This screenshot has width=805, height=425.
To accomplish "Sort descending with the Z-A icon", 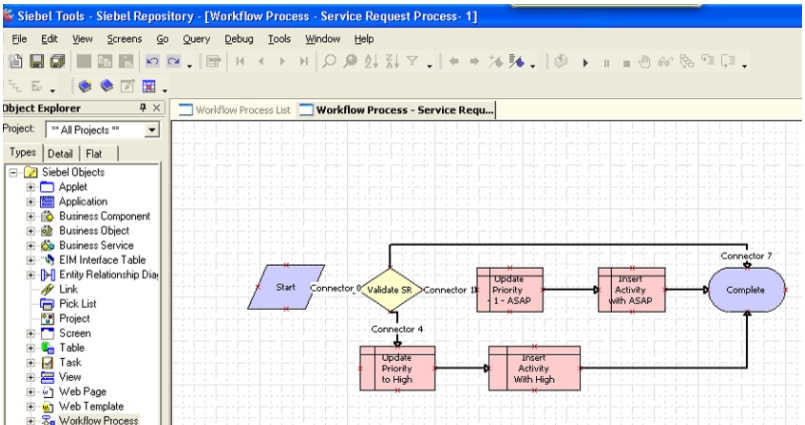I will pos(392,61).
